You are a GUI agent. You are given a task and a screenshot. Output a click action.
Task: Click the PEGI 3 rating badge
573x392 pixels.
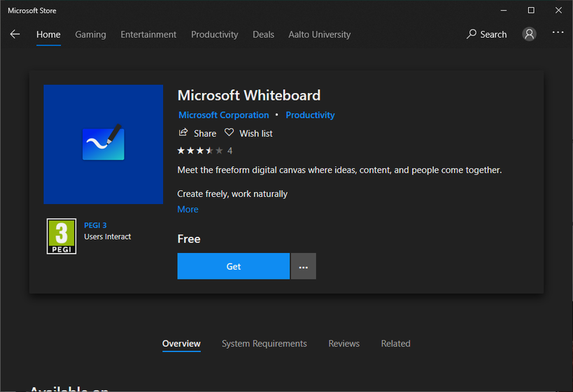(61, 236)
